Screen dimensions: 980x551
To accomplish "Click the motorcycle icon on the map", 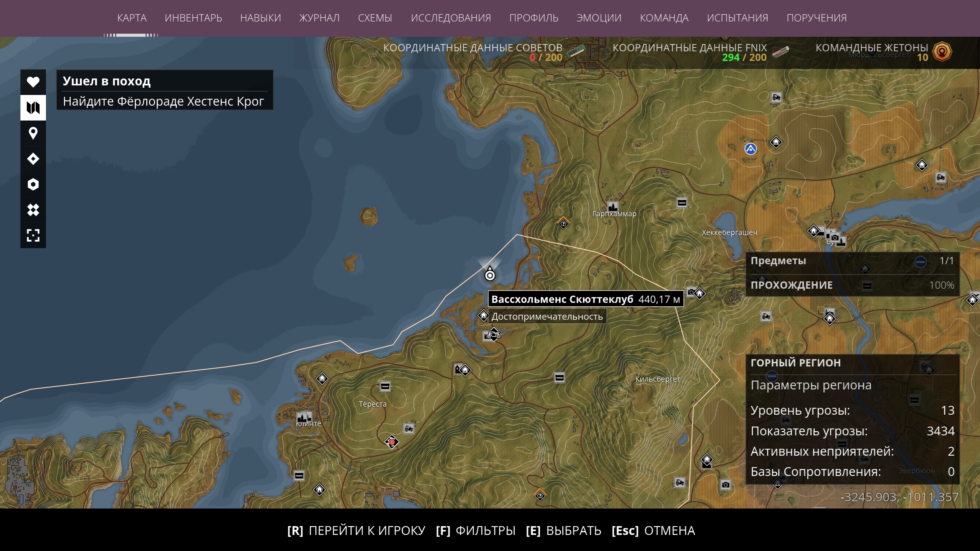I will pos(494,335).
